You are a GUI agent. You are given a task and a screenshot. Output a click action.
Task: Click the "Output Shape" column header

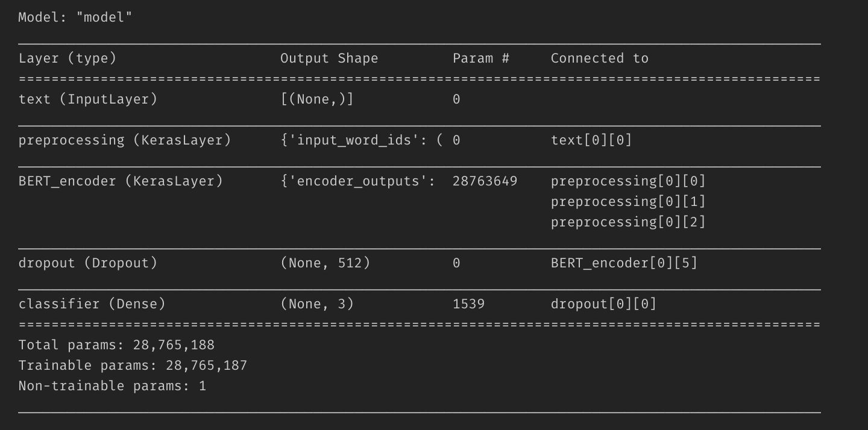pos(329,58)
